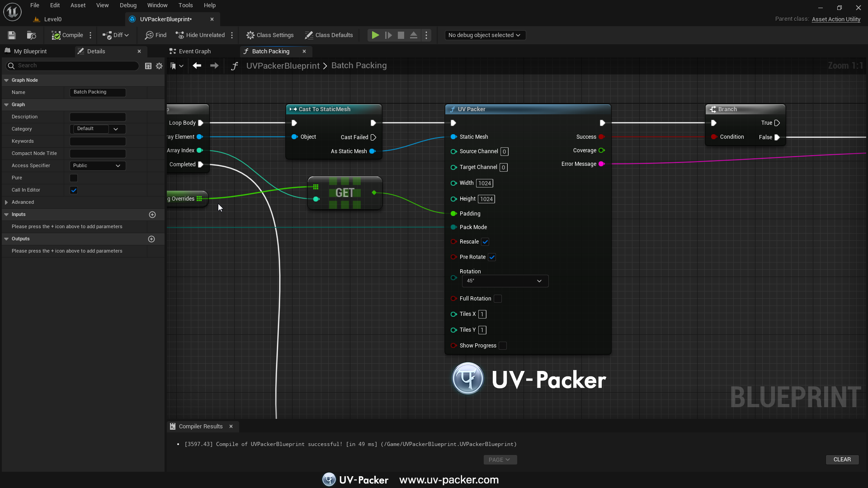Screen dimensions: 868x488
Task: Open Class Defaults
Action: click(x=329, y=35)
